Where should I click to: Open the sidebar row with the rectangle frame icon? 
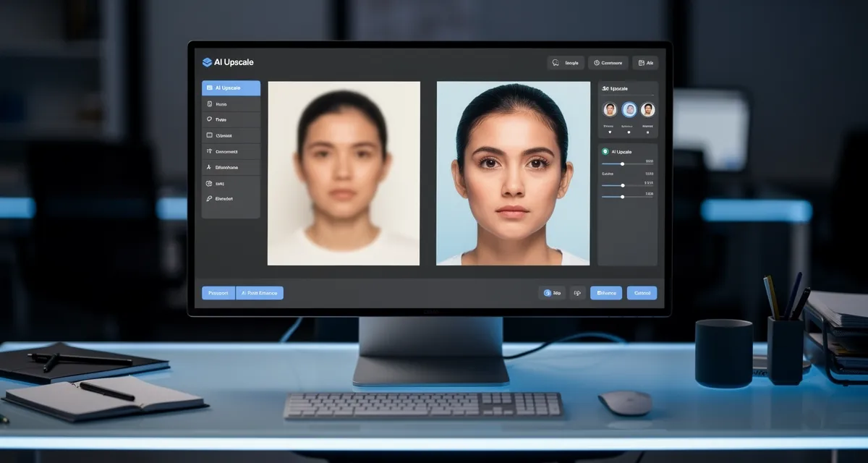click(x=231, y=135)
